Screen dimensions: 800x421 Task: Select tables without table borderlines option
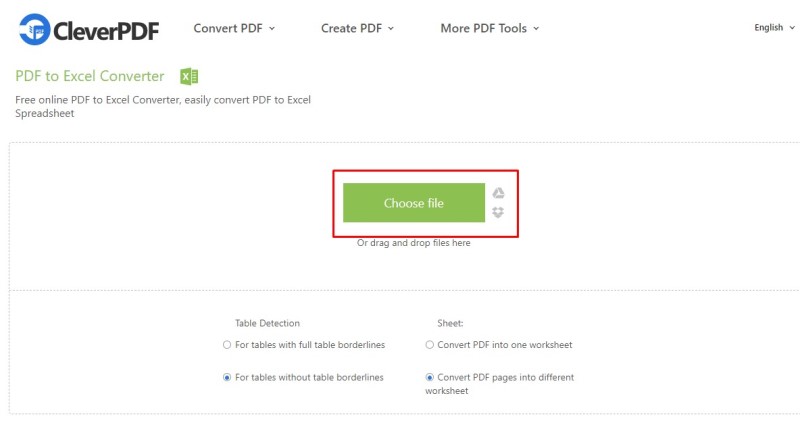[x=227, y=378]
